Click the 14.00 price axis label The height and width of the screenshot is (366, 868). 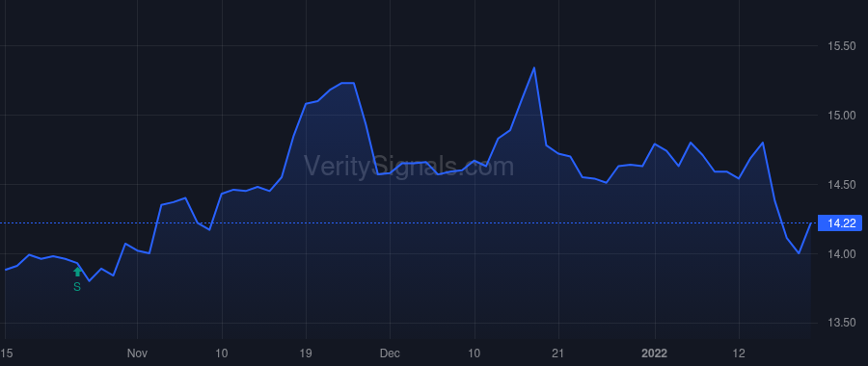(x=841, y=253)
